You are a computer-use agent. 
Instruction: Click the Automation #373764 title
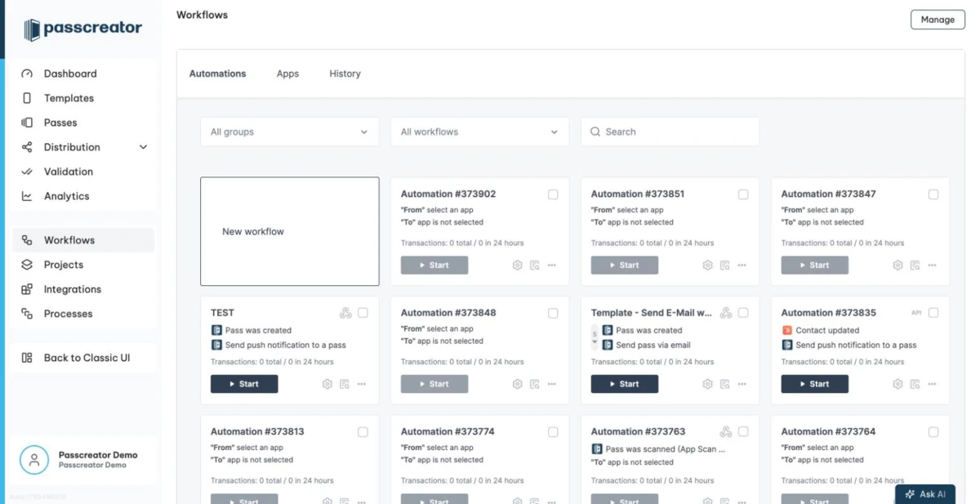(x=828, y=431)
